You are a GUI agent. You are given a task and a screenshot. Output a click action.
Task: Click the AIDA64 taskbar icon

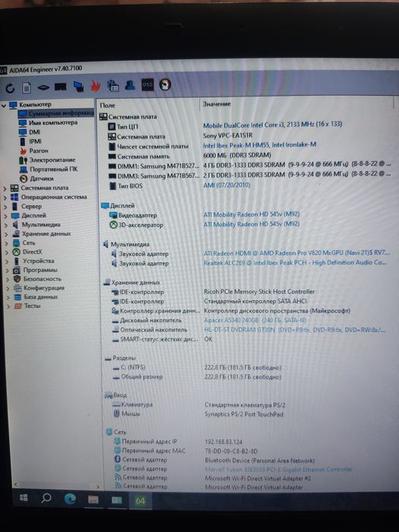pos(140,500)
